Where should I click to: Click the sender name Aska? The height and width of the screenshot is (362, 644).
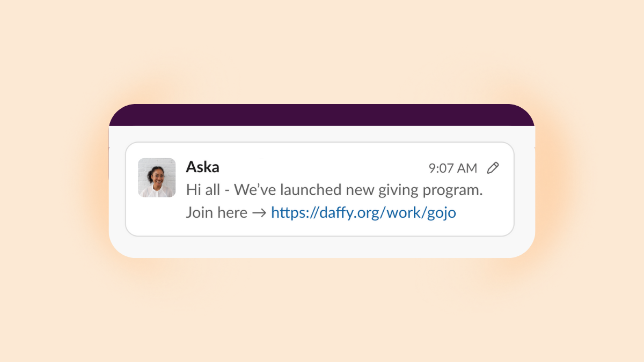(202, 167)
